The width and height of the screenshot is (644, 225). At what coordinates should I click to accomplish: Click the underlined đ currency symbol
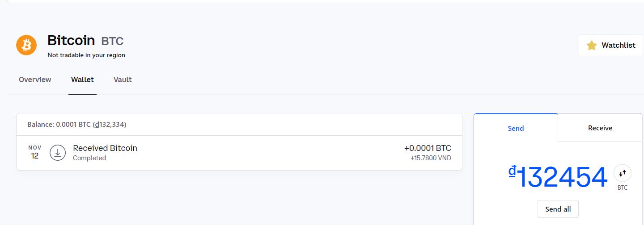point(513,171)
